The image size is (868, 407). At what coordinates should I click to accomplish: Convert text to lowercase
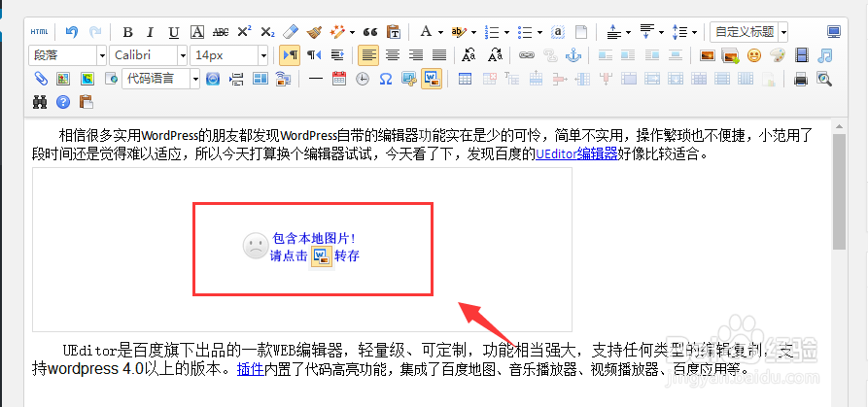click(495, 55)
